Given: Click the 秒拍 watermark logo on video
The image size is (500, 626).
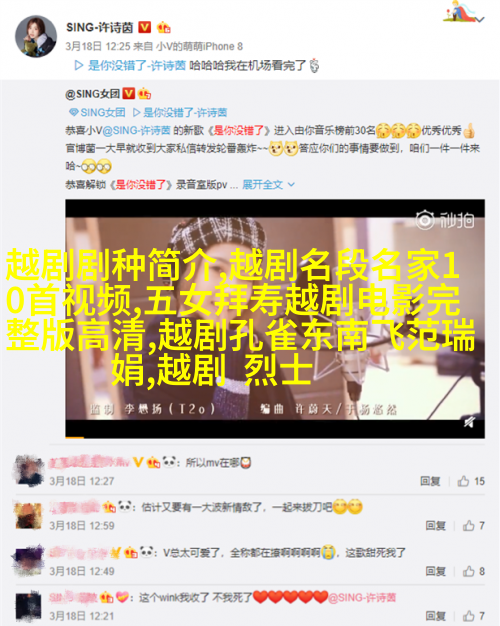Looking at the screenshot, I should coord(445,220).
